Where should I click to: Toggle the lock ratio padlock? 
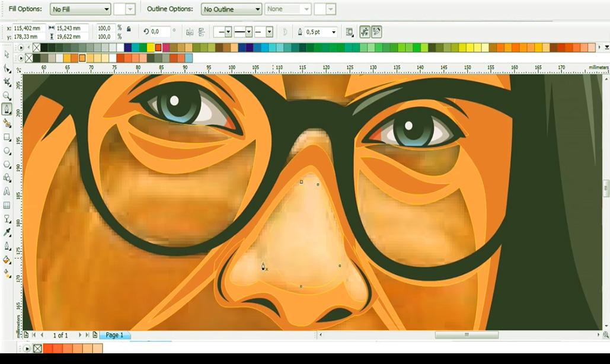click(x=129, y=28)
